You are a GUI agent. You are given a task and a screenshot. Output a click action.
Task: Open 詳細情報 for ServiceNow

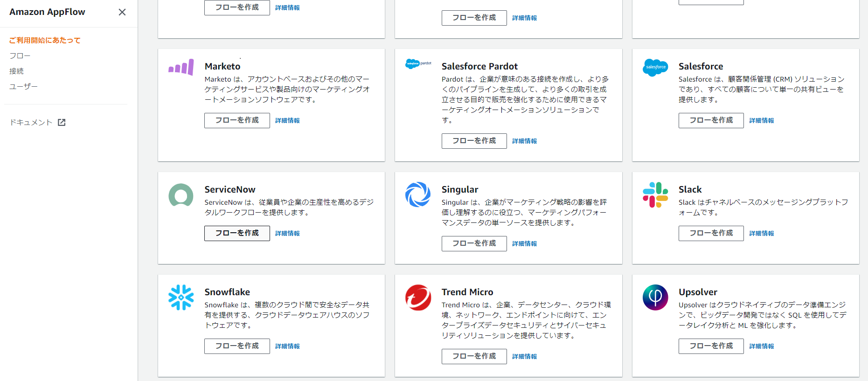click(287, 233)
